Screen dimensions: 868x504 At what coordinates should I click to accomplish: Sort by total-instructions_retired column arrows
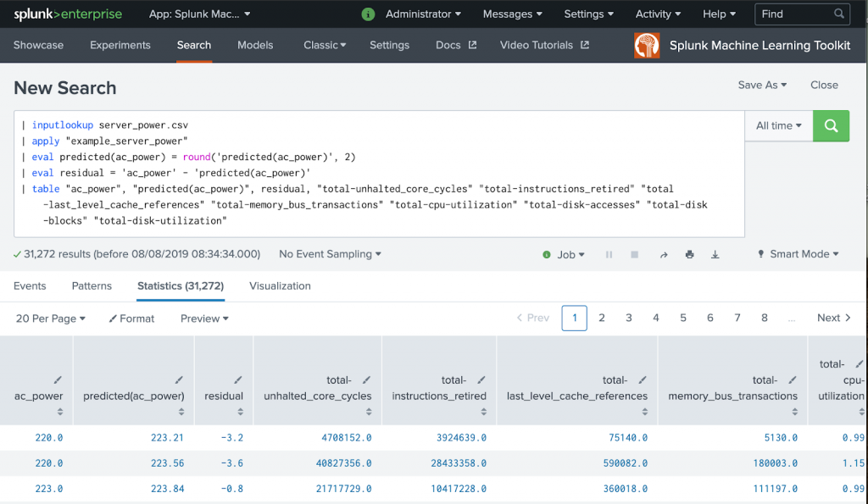(x=483, y=413)
